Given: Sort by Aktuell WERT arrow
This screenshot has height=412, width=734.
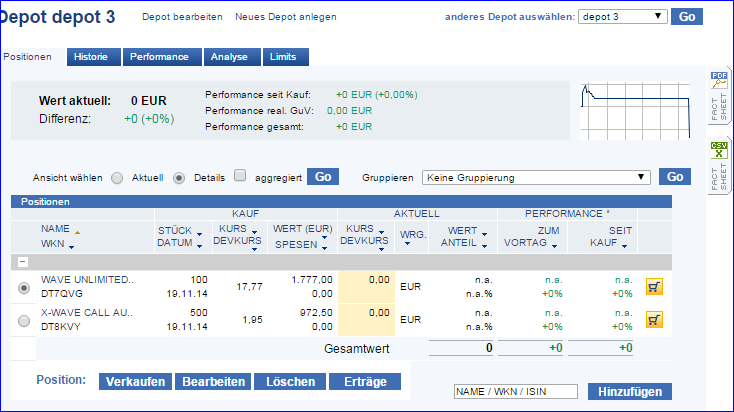Looking at the screenshot, I should pyautogui.click(x=484, y=234).
